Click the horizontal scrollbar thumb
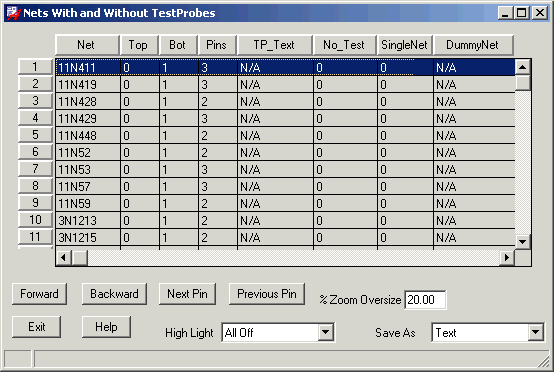Viewport: 554px width, 372px height. point(79,258)
